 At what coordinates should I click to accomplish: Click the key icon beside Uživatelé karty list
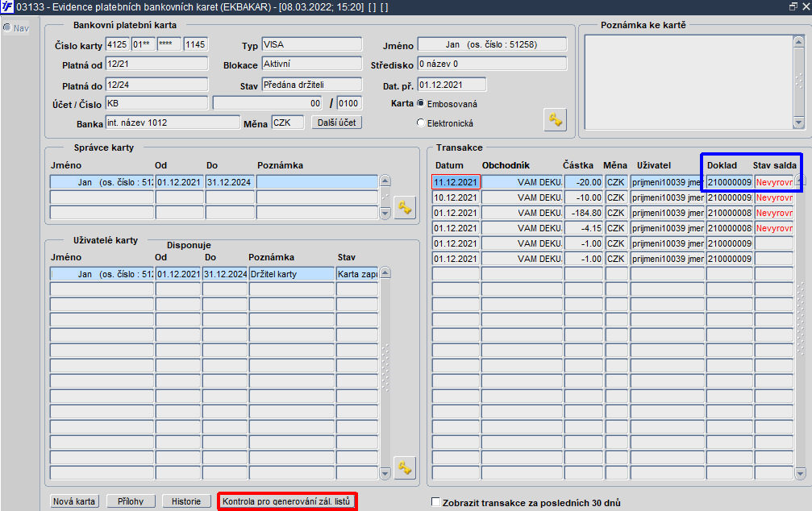click(405, 468)
